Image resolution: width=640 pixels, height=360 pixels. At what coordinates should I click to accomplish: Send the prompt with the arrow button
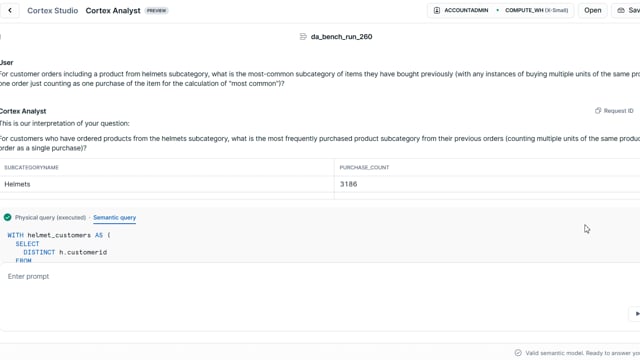pyautogui.click(x=635, y=314)
